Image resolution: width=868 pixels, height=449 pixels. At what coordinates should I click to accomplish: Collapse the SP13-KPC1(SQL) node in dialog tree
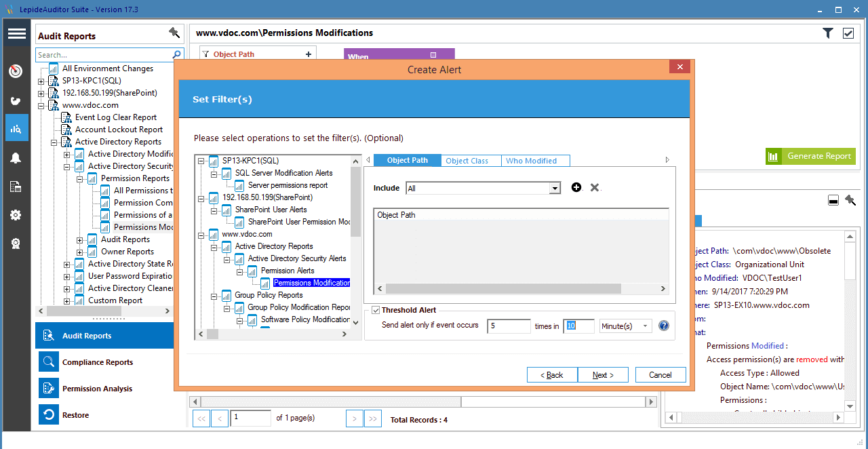click(201, 161)
